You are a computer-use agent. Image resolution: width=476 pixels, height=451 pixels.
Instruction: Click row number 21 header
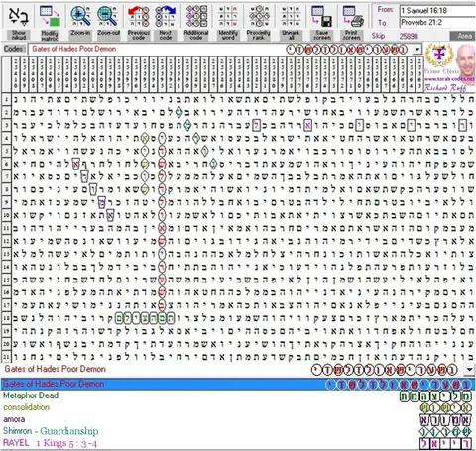click(6, 357)
